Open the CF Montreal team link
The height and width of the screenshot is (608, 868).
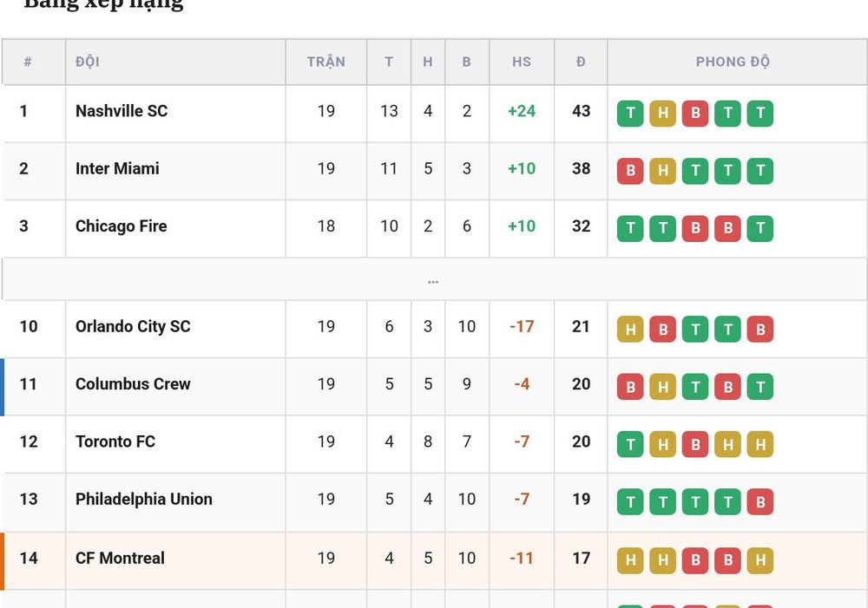[x=120, y=559]
